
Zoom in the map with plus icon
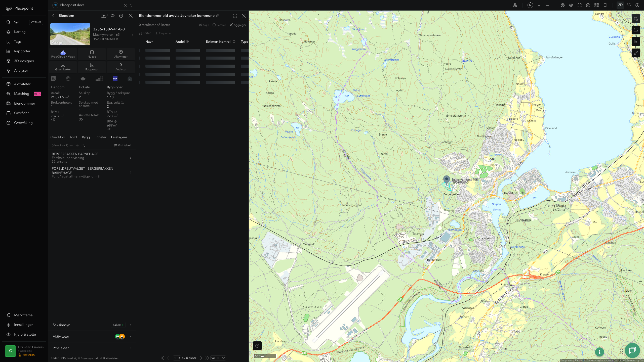coord(539,5)
